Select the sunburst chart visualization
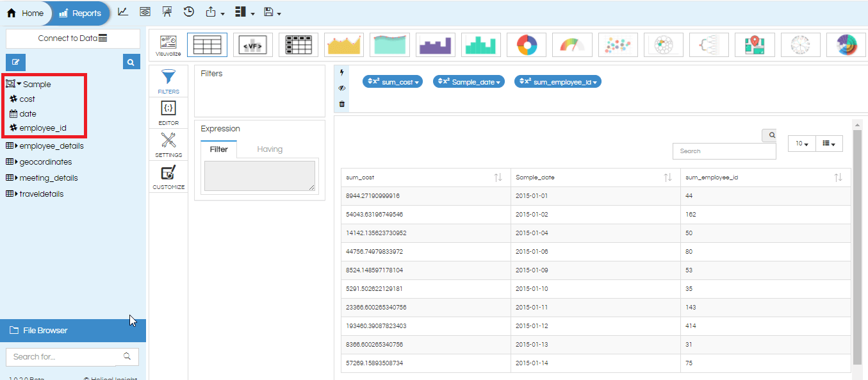 click(847, 45)
